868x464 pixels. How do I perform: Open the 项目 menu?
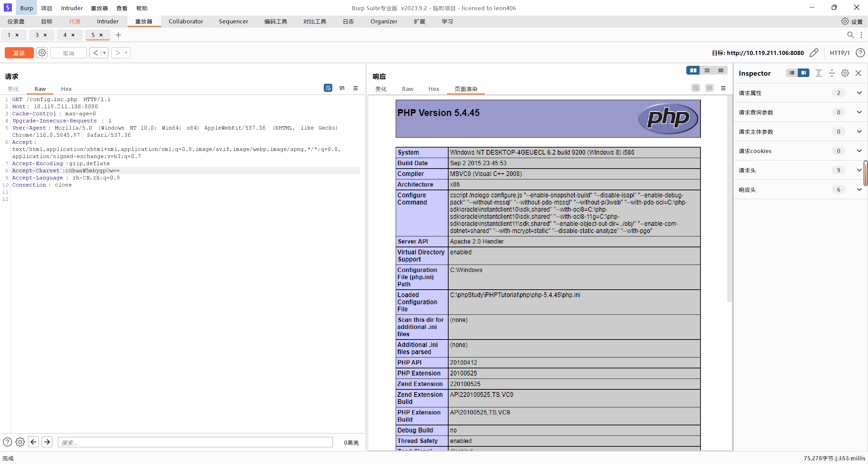(x=46, y=8)
